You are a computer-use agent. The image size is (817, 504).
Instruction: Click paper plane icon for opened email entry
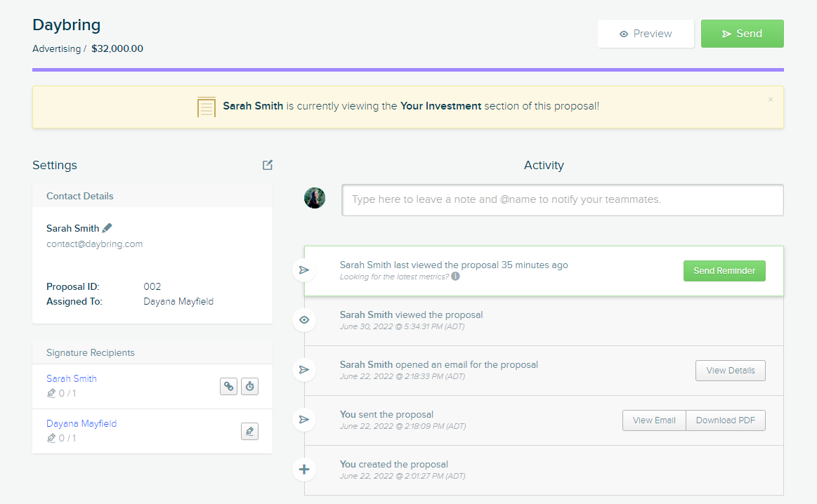point(304,370)
